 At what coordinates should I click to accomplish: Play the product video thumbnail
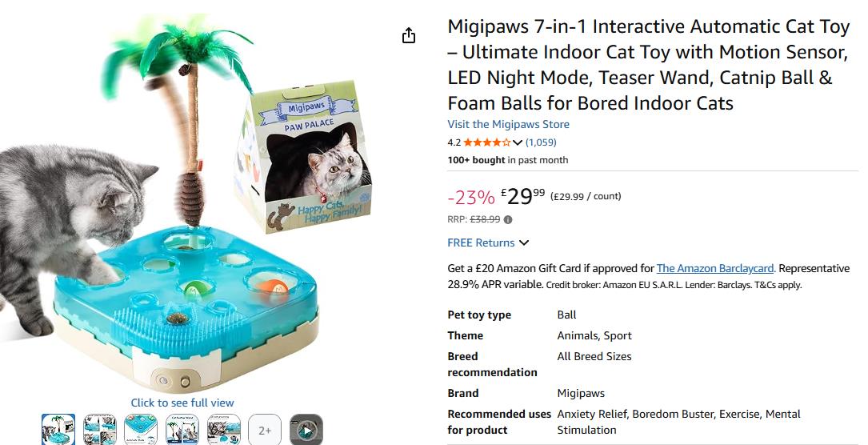[306, 430]
